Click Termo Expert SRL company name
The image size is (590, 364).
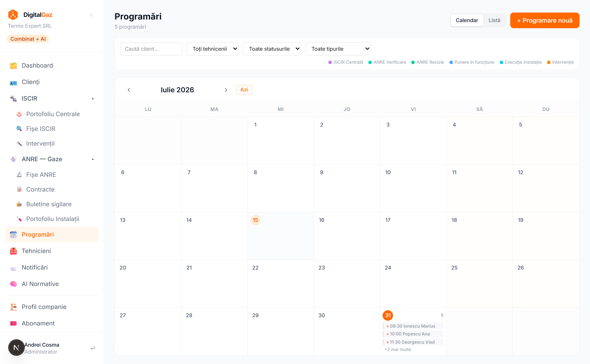point(30,26)
